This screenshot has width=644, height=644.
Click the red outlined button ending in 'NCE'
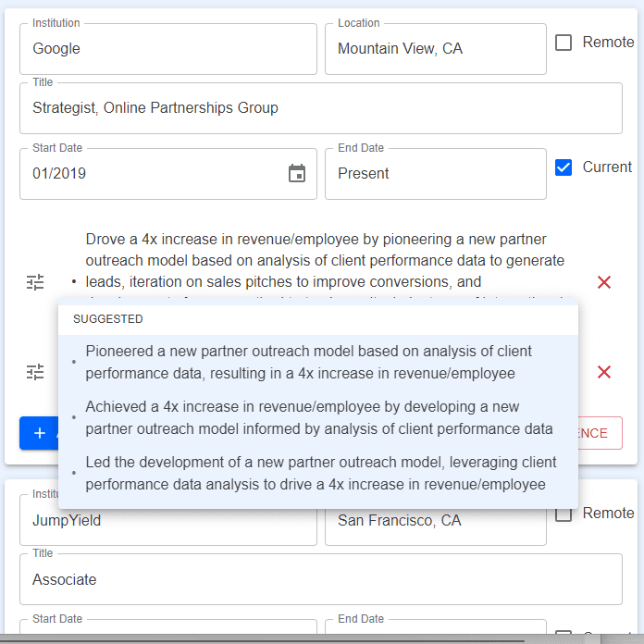(x=601, y=433)
